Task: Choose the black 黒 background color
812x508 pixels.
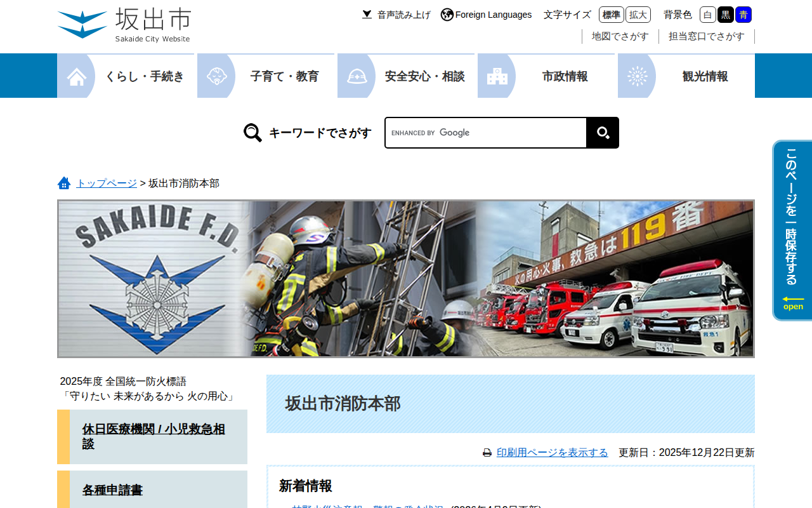Action: tap(726, 15)
